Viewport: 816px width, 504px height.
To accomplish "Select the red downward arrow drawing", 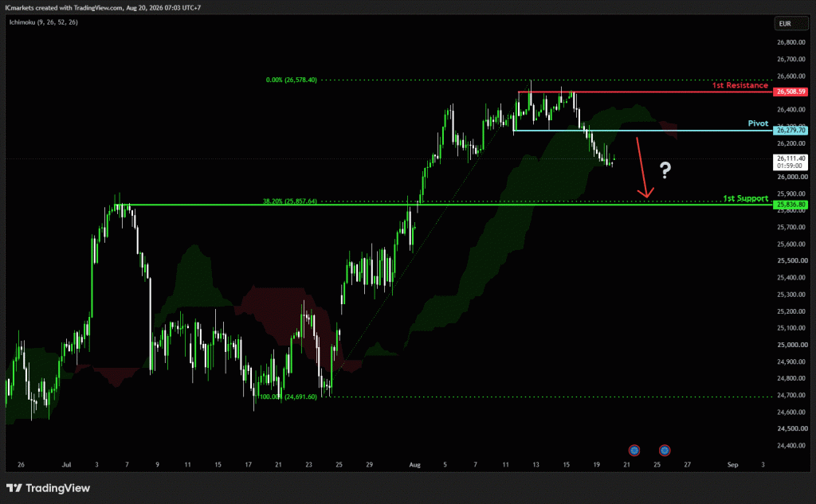I will 645,167.
